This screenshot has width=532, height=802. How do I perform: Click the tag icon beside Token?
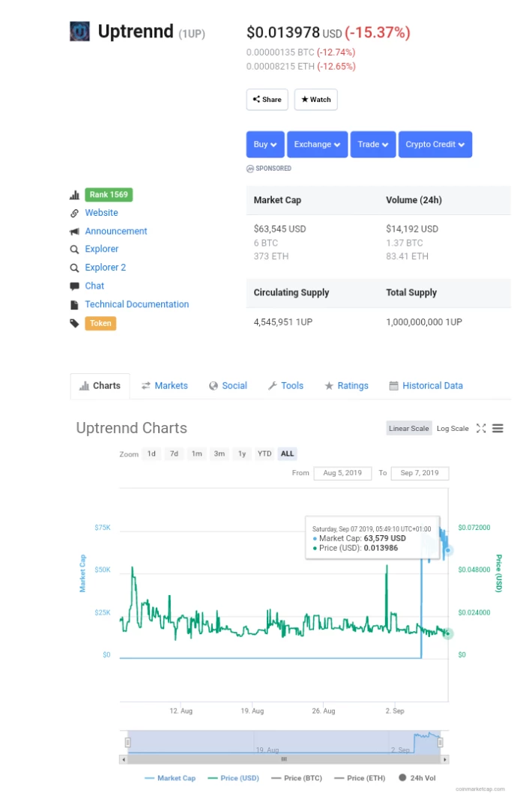(75, 323)
